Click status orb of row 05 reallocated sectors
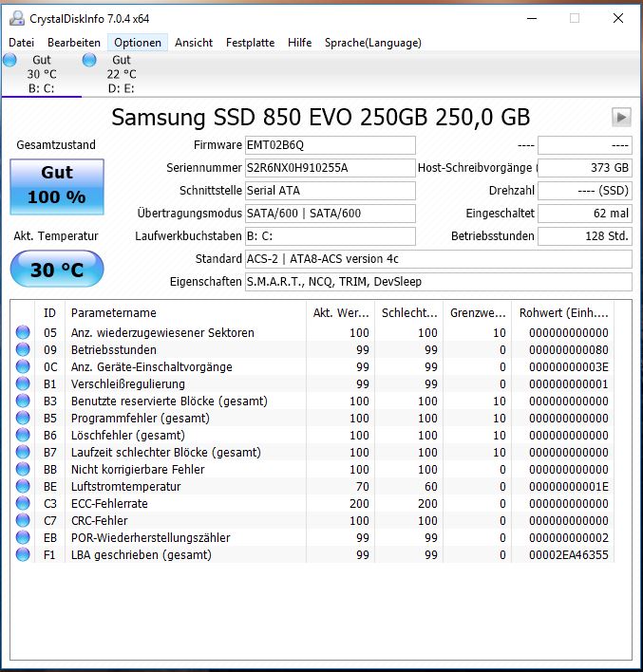Viewport: 643px width, 672px height. [23, 332]
